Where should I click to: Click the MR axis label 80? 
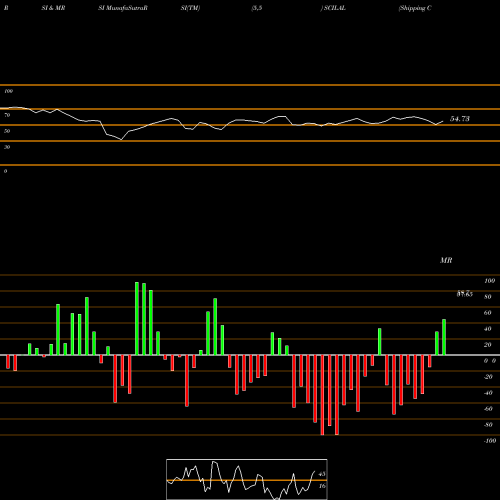(488, 297)
